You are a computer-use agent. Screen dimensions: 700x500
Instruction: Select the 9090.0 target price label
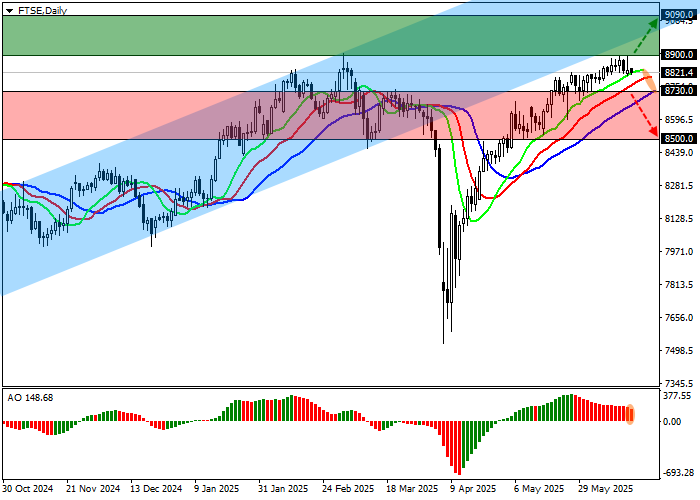679,16
